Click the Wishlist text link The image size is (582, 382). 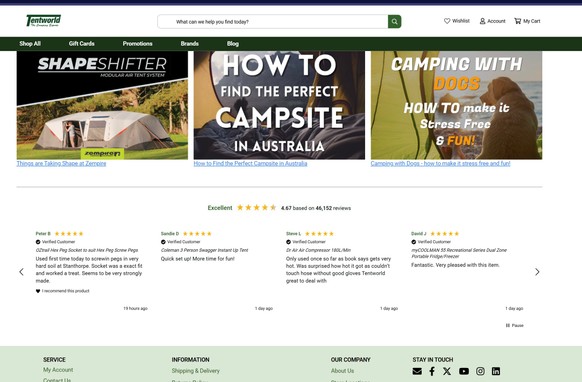pyautogui.click(x=461, y=21)
